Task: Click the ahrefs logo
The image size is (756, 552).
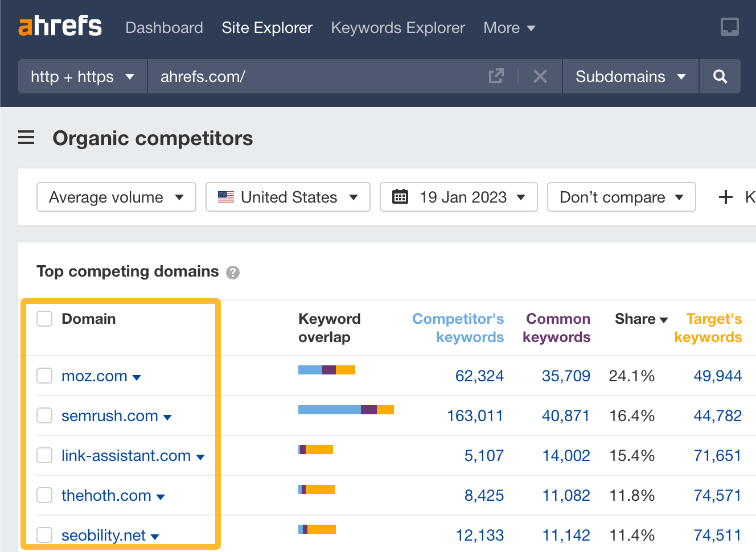Action: tap(60, 26)
